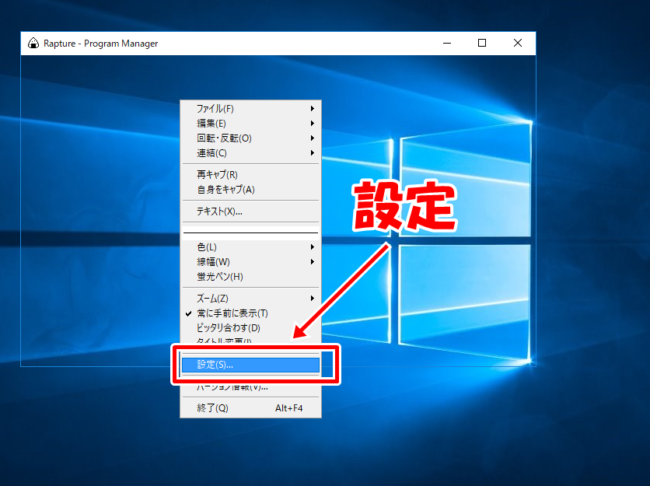Image resolution: width=650 pixels, height=486 pixels.
Task: Expand the ズーム(Z) zoom submenu
Action: tap(250, 299)
